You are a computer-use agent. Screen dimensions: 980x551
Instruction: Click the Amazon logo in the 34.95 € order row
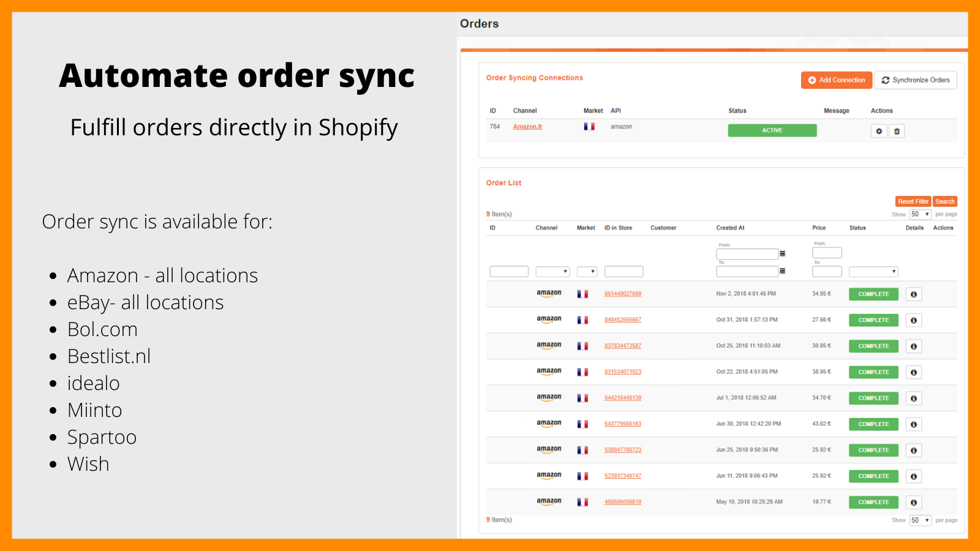[x=549, y=293]
